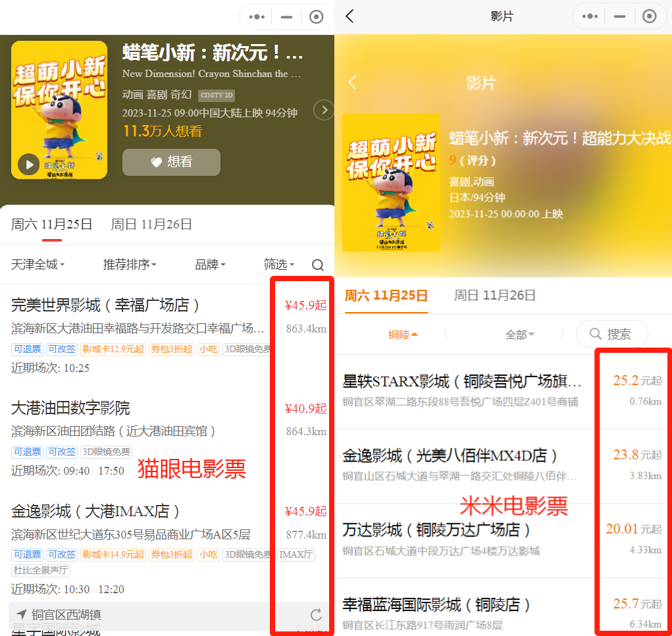Click the 铜官区西湖镇 location text
672x636 pixels.
66,614
